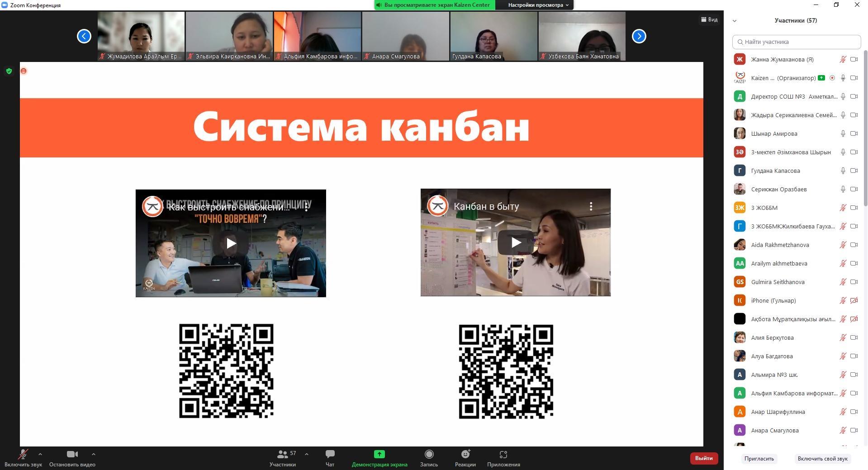Click muted mic icon for Gulmira Seitkhanova
This screenshot has width=868, height=470.
pos(843,282)
